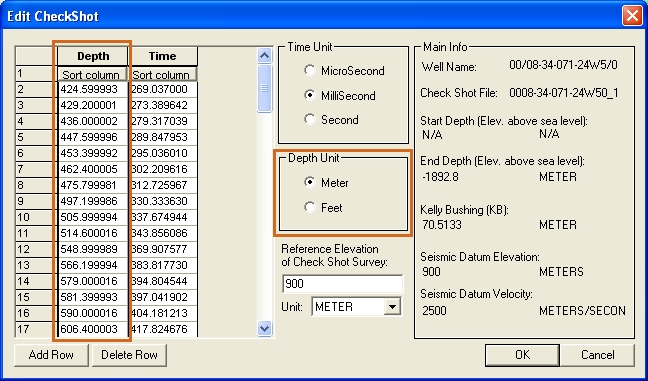Image resolution: width=648 pixels, height=381 pixels.
Task: Click the Delete Row button
Action: point(129,355)
